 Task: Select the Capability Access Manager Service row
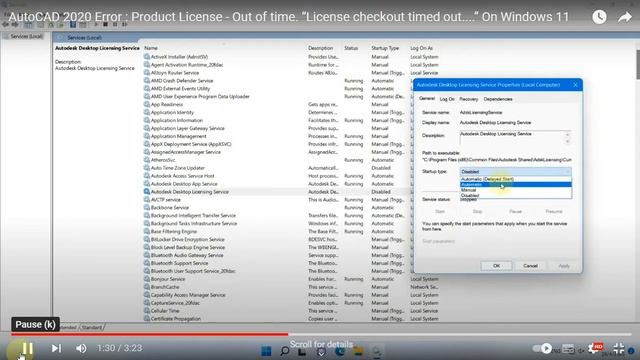[291, 295]
